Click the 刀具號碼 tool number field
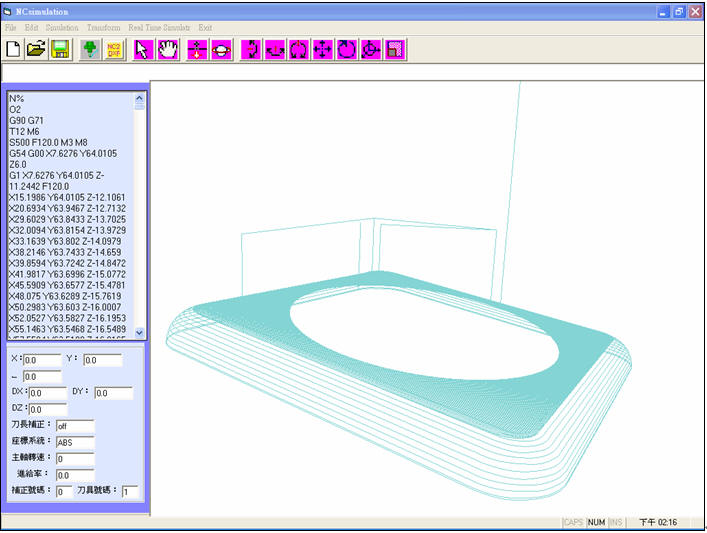Image resolution: width=707 pixels, height=533 pixels. tap(130, 492)
